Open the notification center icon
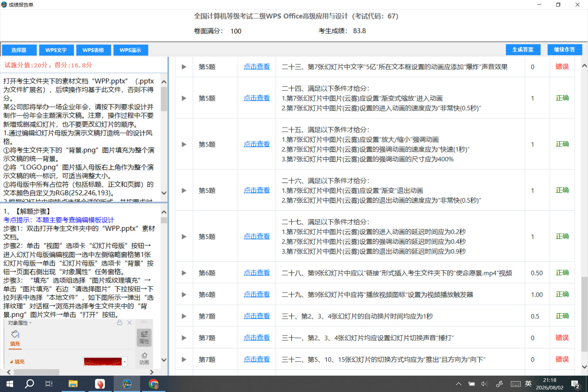 pos(576,384)
